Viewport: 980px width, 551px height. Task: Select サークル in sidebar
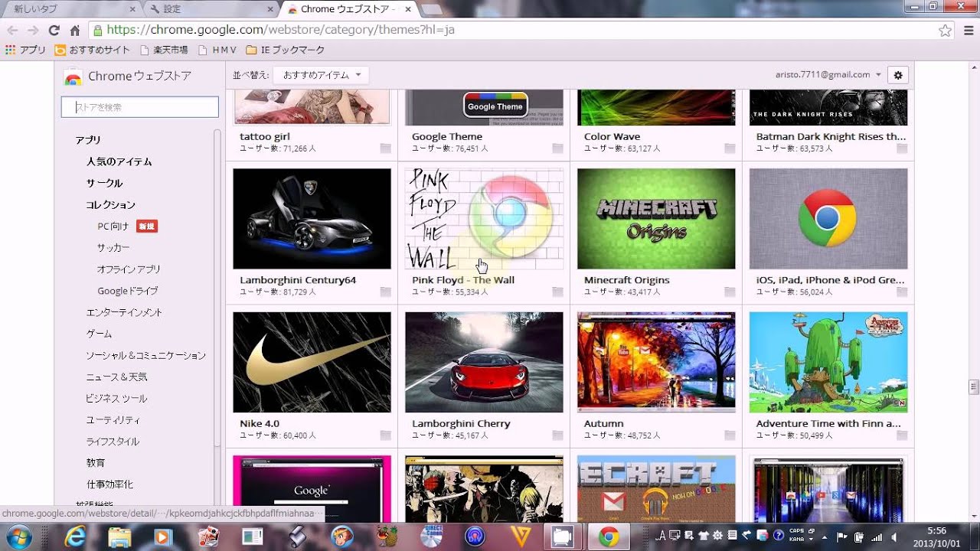(x=104, y=183)
